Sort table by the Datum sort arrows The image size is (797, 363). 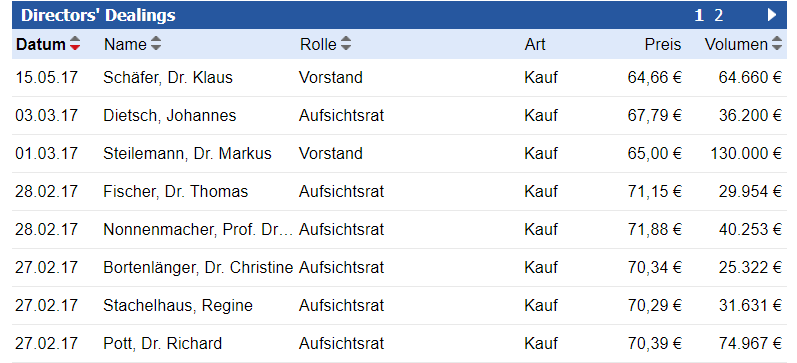pos(75,44)
